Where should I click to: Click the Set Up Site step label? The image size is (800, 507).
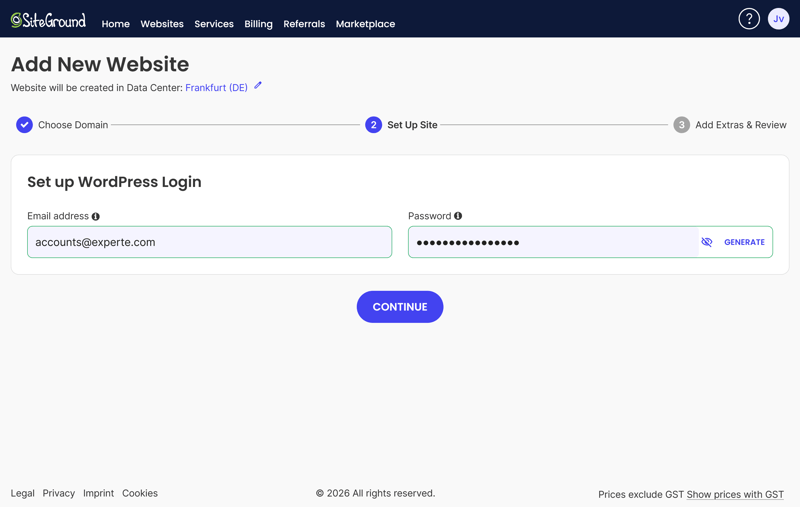coord(412,125)
